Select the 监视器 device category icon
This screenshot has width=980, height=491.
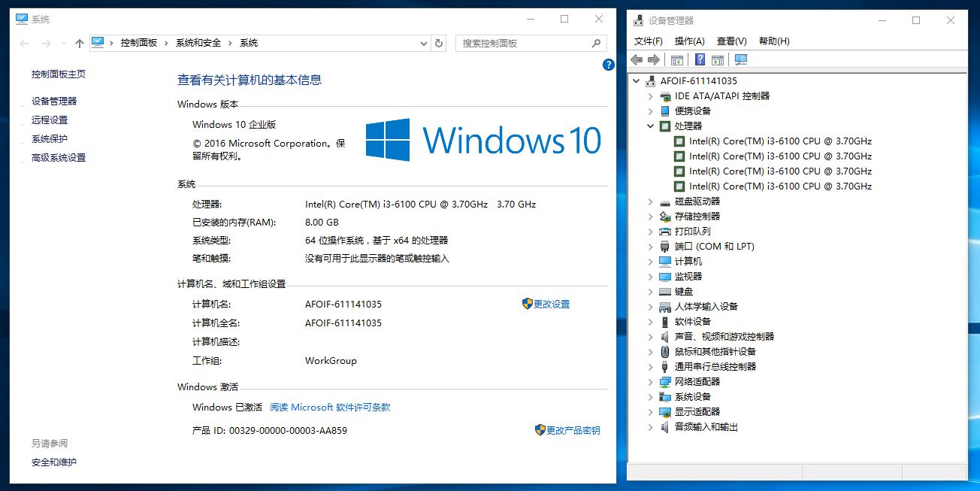pyautogui.click(x=665, y=276)
